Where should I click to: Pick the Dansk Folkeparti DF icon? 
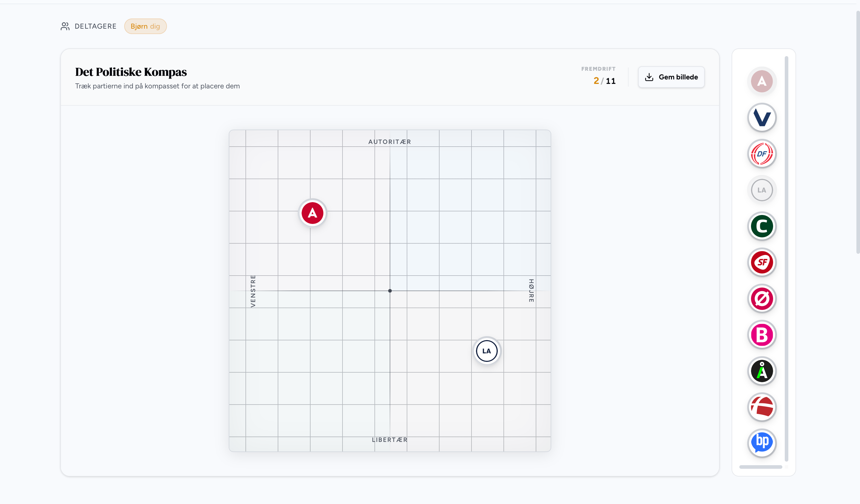pos(762,154)
